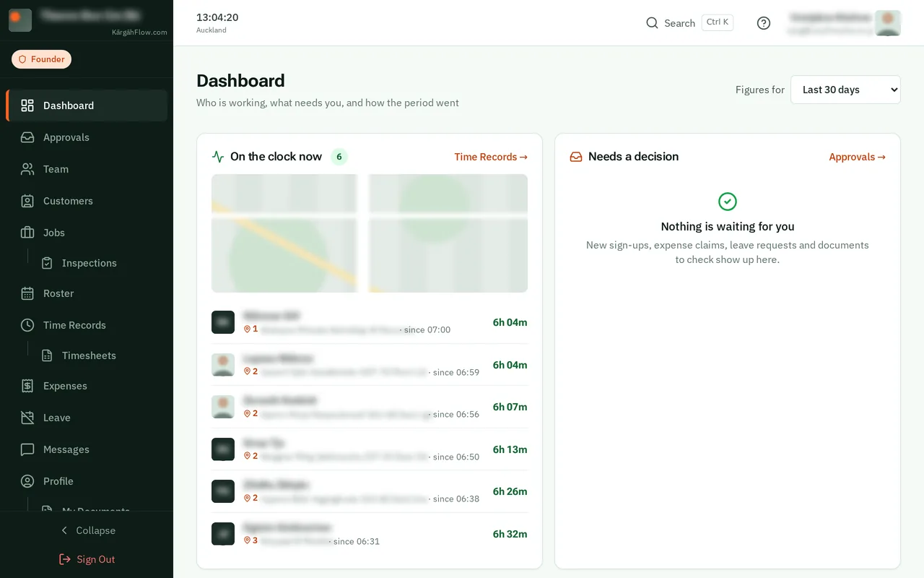Click the Inspections clipboard icon
Viewport: 924px width, 578px height.
click(x=47, y=263)
